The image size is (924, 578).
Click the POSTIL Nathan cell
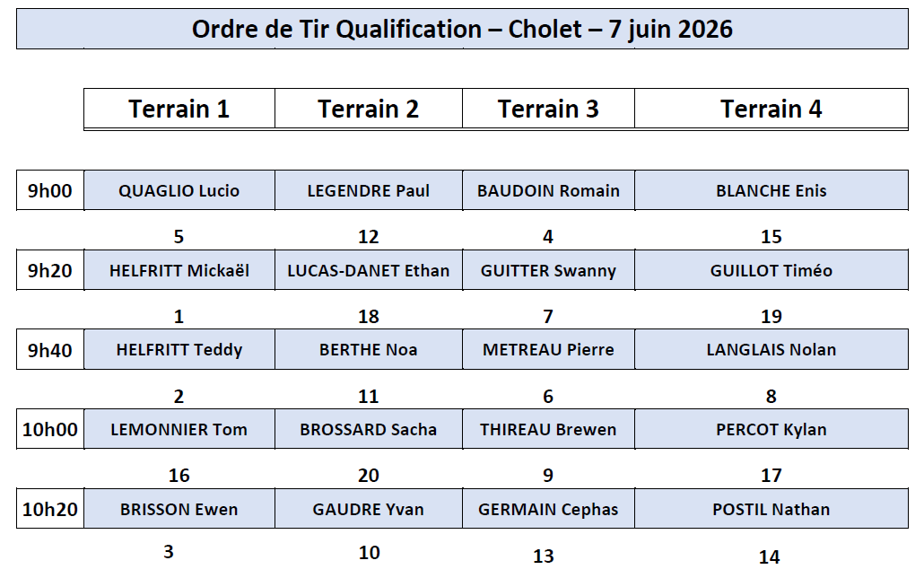[x=771, y=509]
